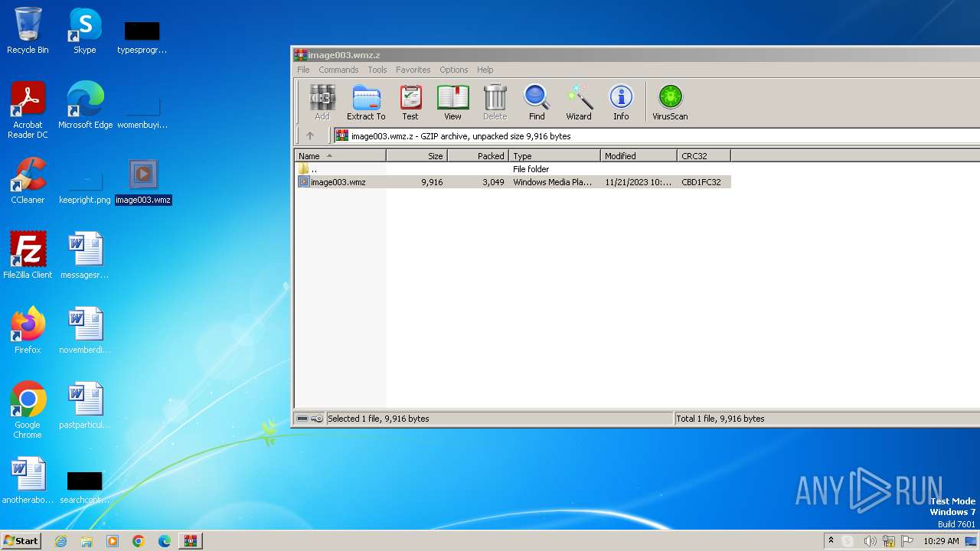980x551 pixels.
Task: Click the drive icon in the status bar
Action: click(x=302, y=419)
